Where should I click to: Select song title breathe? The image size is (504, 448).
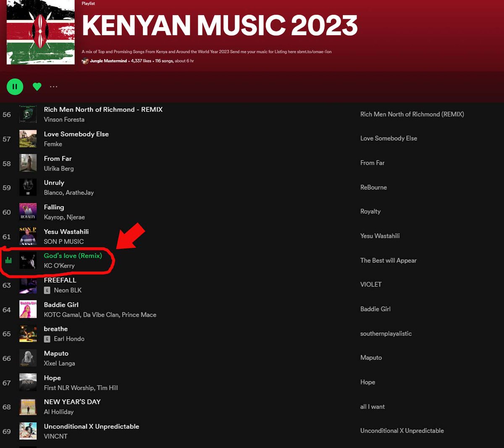pyautogui.click(x=56, y=329)
